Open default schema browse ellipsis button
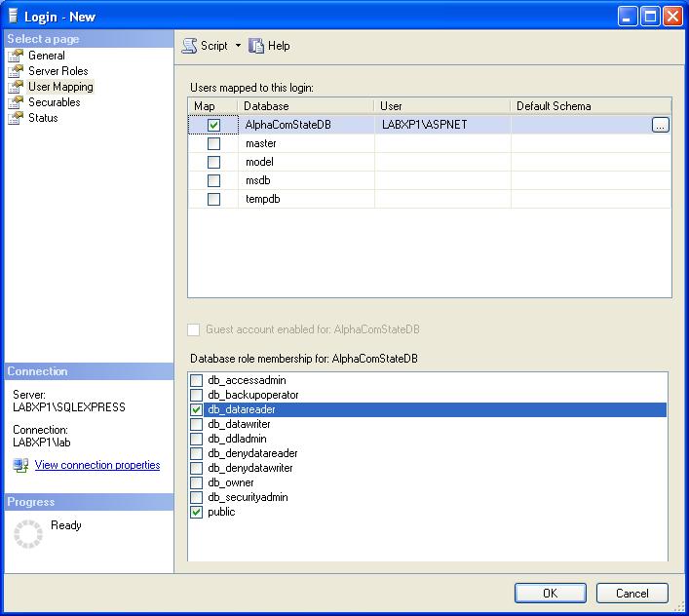689x616 pixels. [661, 125]
